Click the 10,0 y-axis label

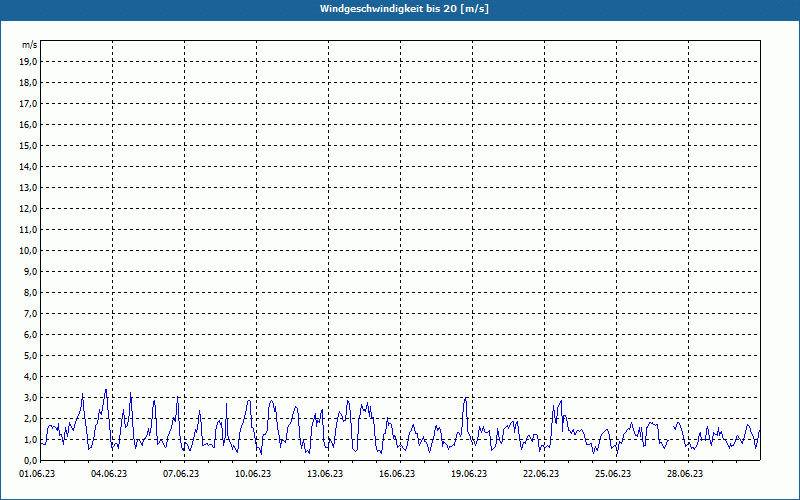(28, 251)
